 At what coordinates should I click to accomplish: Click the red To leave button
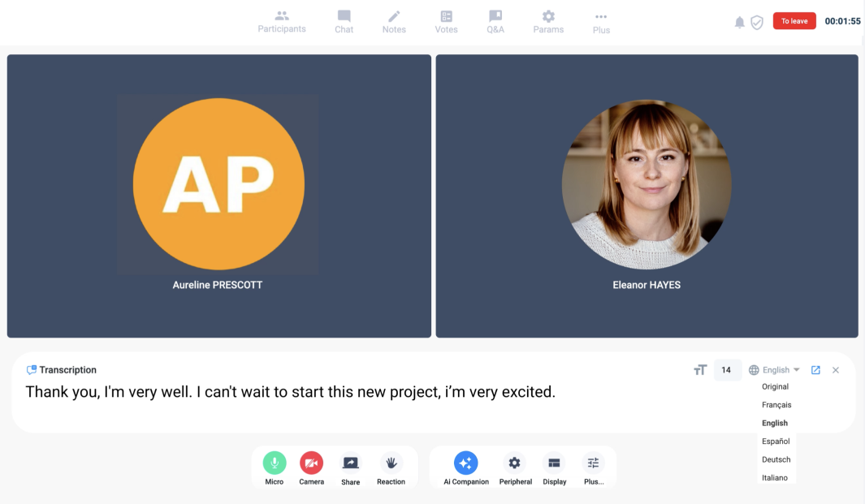click(x=794, y=21)
